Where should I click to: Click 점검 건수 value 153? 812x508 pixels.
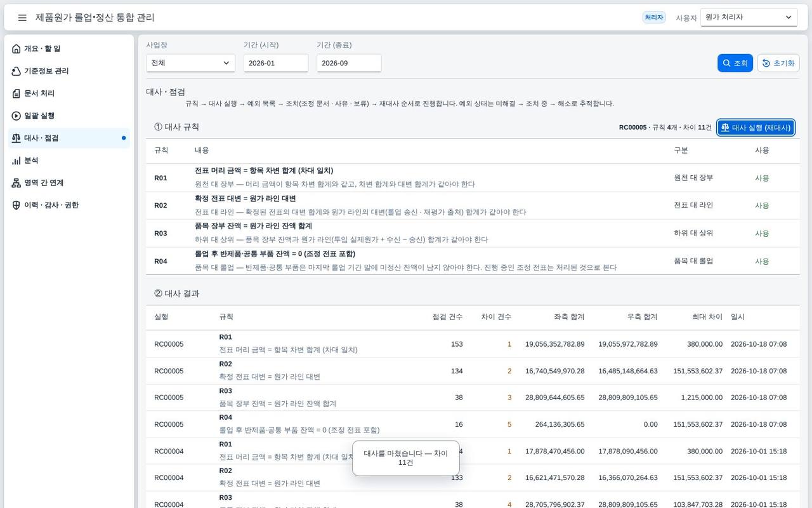(457, 344)
